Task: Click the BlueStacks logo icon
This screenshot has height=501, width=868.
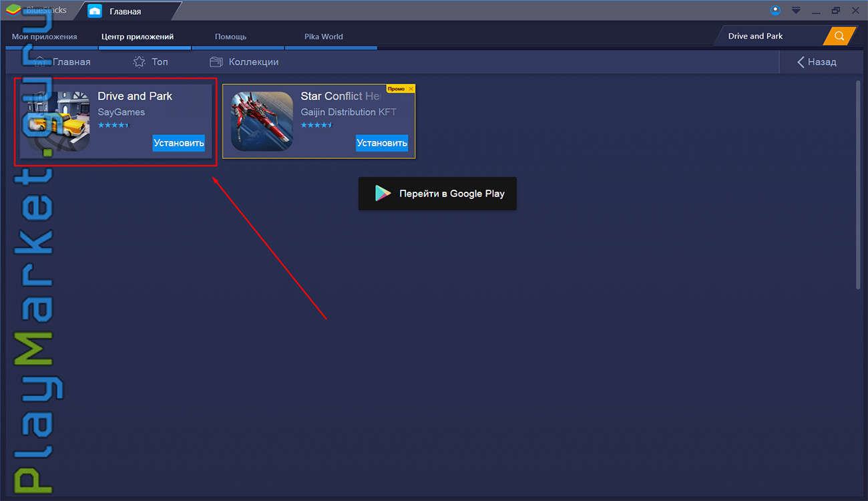Action: tap(14, 10)
